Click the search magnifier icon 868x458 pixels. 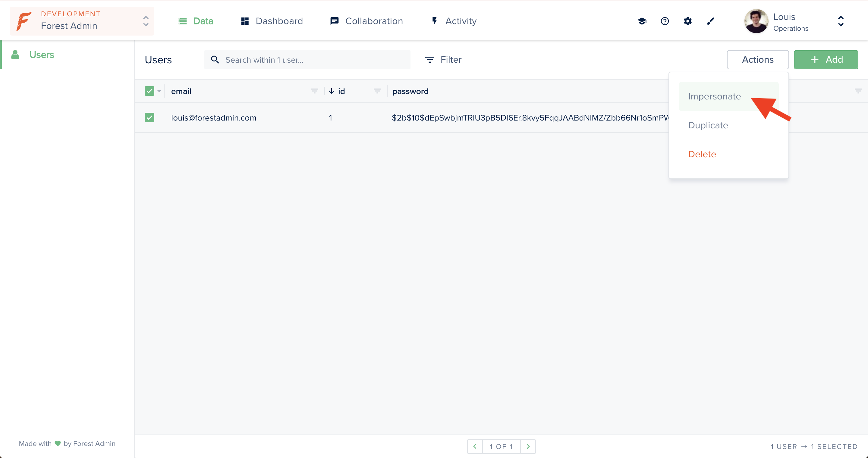pos(215,60)
